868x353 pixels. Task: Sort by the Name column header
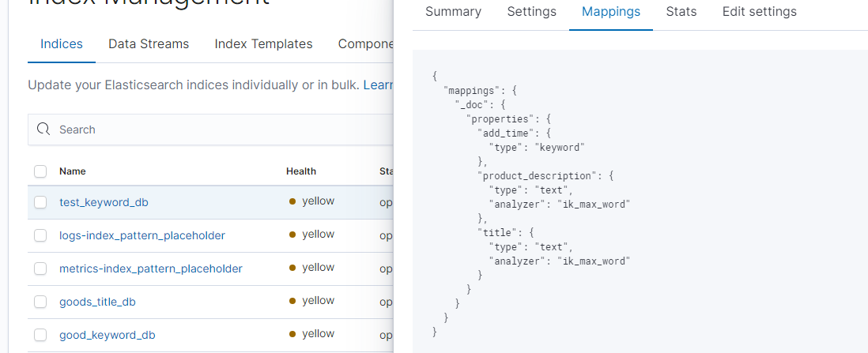click(x=73, y=171)
